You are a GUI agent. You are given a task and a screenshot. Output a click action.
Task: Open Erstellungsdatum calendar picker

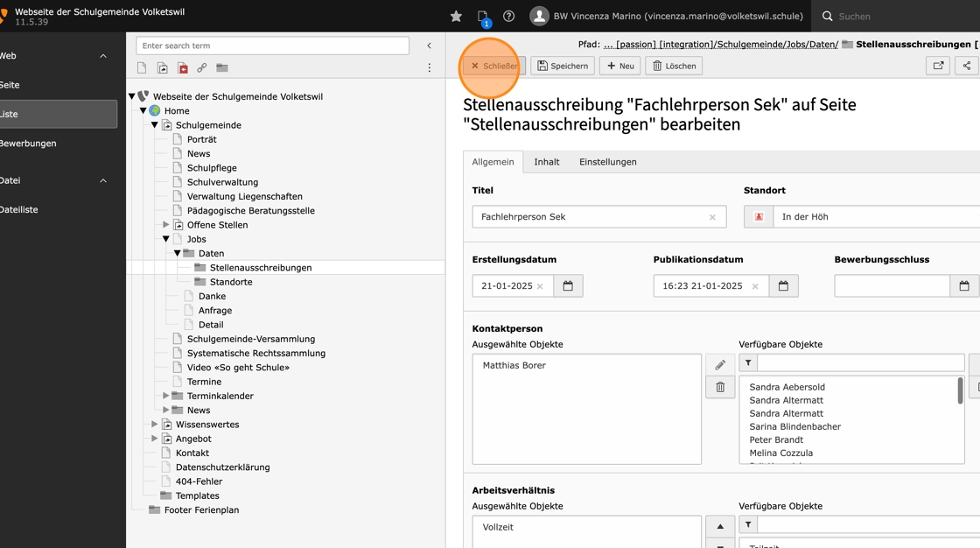click(x=568, y=286)
